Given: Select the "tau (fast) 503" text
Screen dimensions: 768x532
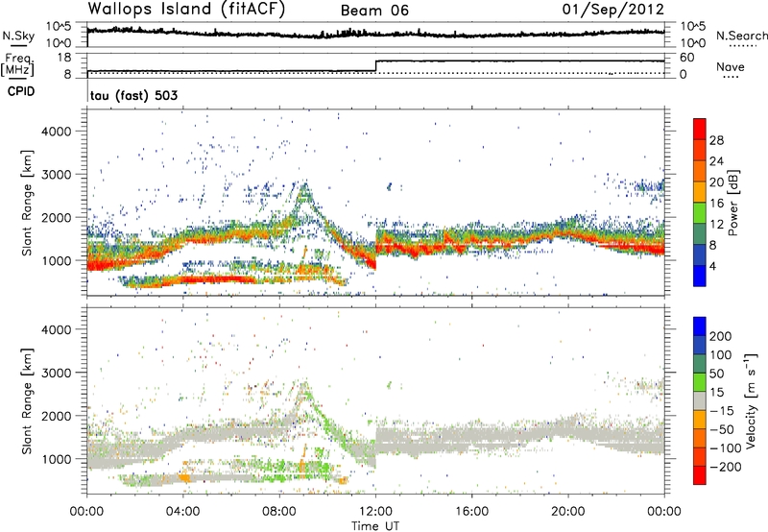Looking at the screenshot, I should click(133, 95).
